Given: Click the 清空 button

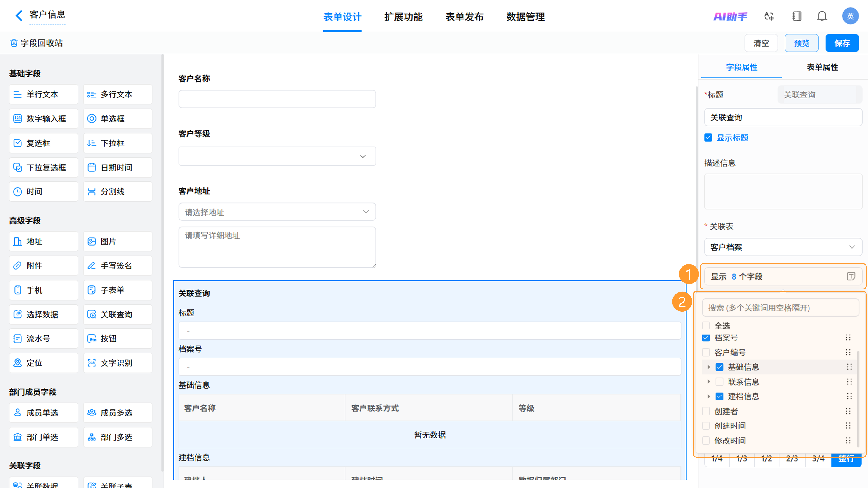Looking at the screenshot, I should coord(761,43).
